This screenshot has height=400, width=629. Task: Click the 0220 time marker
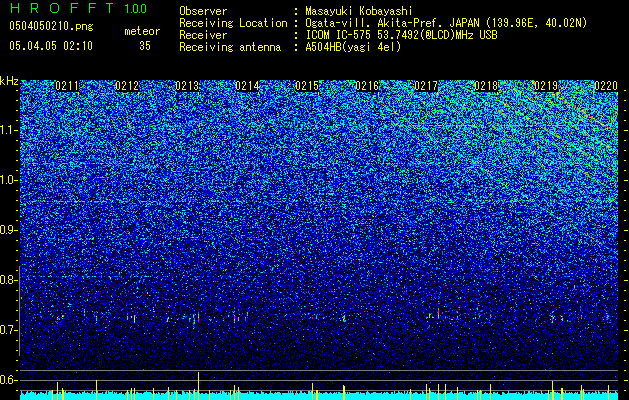(x=606, y=86)
